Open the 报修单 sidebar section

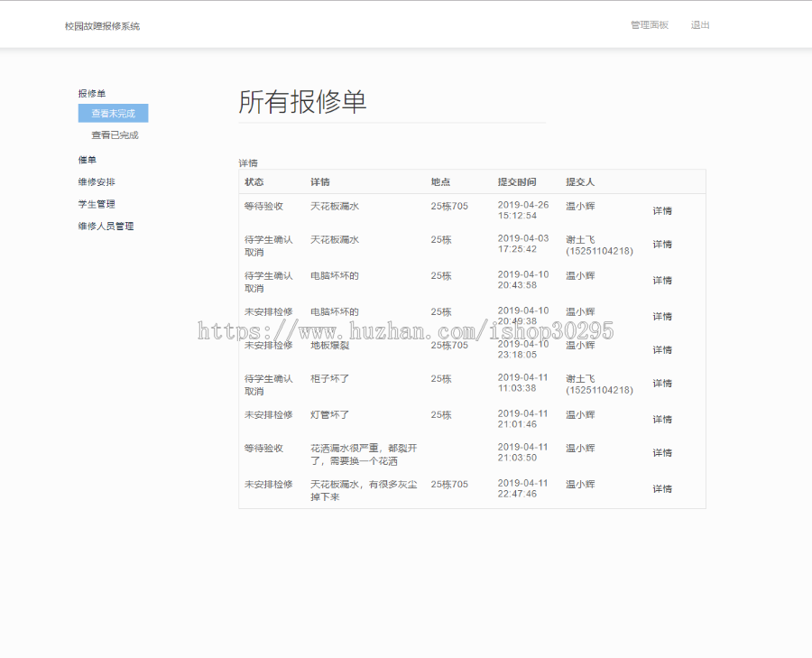92,94
